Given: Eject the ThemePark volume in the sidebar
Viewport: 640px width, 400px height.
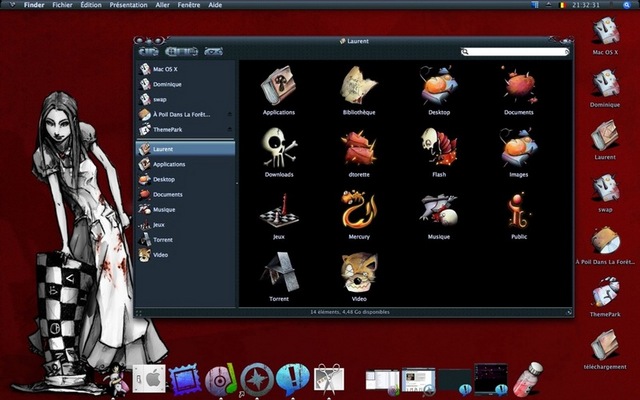Looking at the screenshot, I should pyautogui.click(x=230, y=129).
